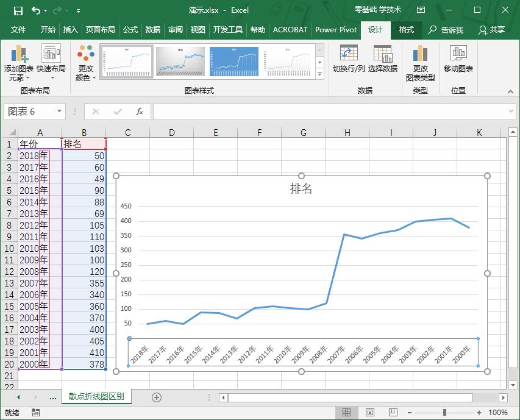The height and width of the screenshot is (420, 520).
Task: Open Customize Quick Access Toolbar dropdown
Action: 78,11
